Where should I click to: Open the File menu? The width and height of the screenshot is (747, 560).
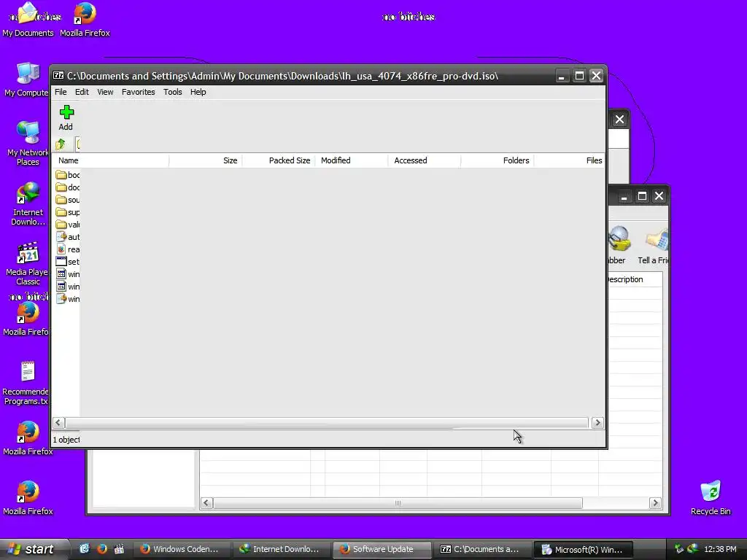click(61, 92)
